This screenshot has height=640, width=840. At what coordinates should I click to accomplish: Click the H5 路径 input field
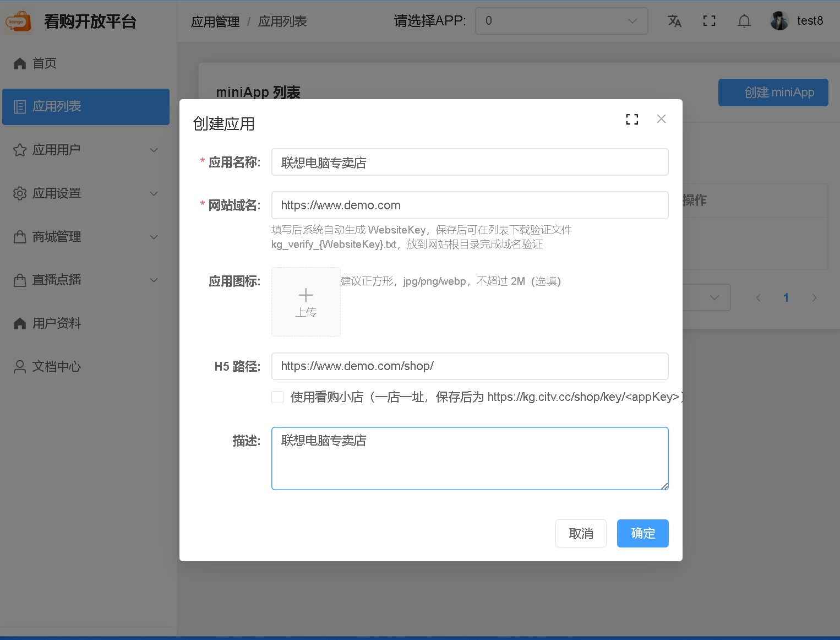[470, 366]
